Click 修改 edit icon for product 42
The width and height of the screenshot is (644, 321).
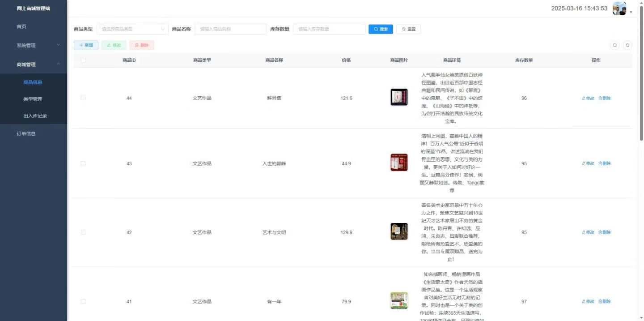(588, 232)
